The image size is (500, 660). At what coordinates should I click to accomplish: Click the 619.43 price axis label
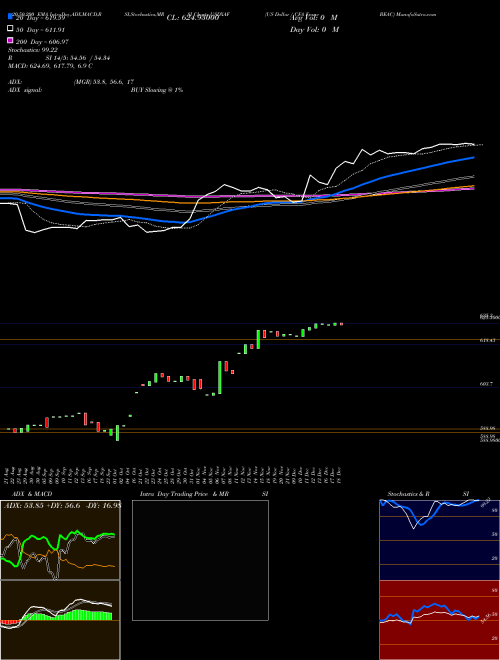(487, 340)
